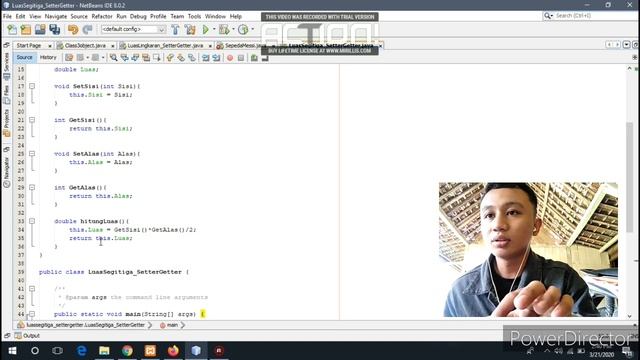Screen dimensions: 640x360
Task: Click the Profile Project clock icon
Action: coord(243,29)
